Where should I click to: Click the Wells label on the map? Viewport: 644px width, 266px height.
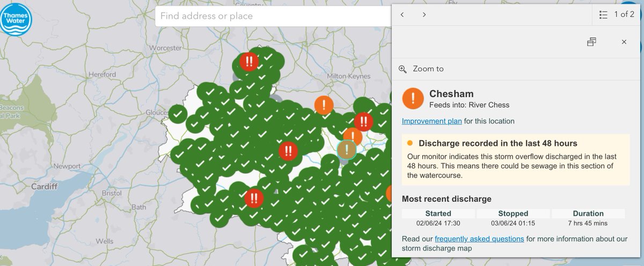click(105, 242)
